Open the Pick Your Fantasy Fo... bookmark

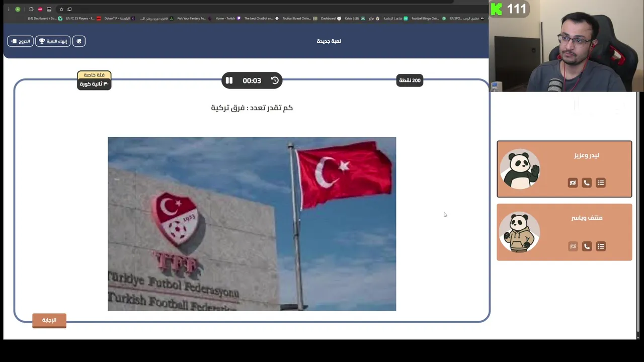pyautogui.click(x=194, y=19)
